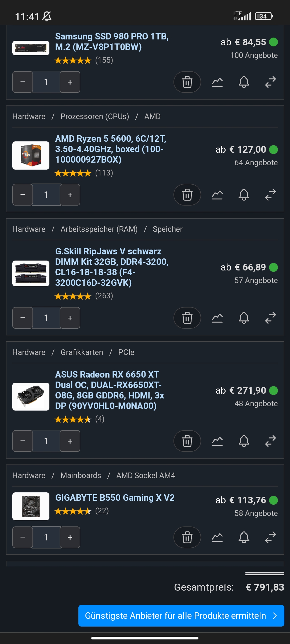Tap swap arrows icon for AMD Ryzen 5 5600

[270, 195]
